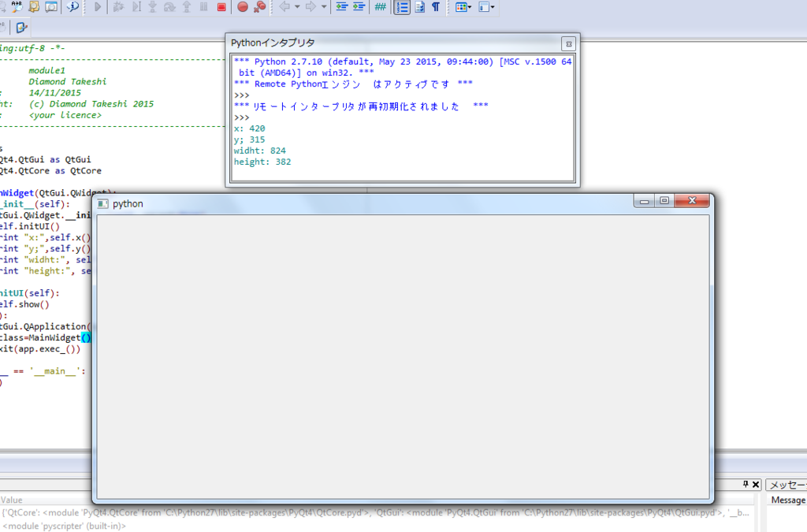The image size is (807, 532).
Task: Navigate forward with the right arrow
Action: pyautogui.click(x=311, y=6)
